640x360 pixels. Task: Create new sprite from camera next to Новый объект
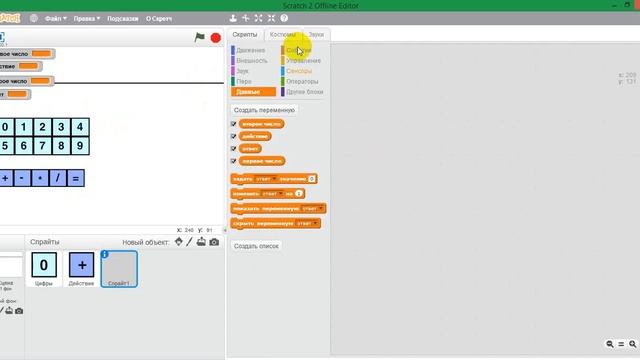pos(214,242)
